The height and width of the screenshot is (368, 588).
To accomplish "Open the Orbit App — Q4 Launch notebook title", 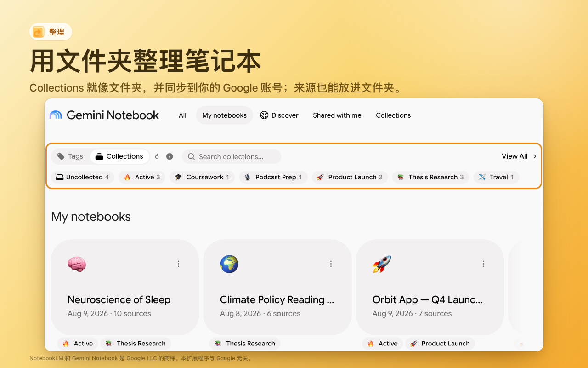I will click(428, 300).
